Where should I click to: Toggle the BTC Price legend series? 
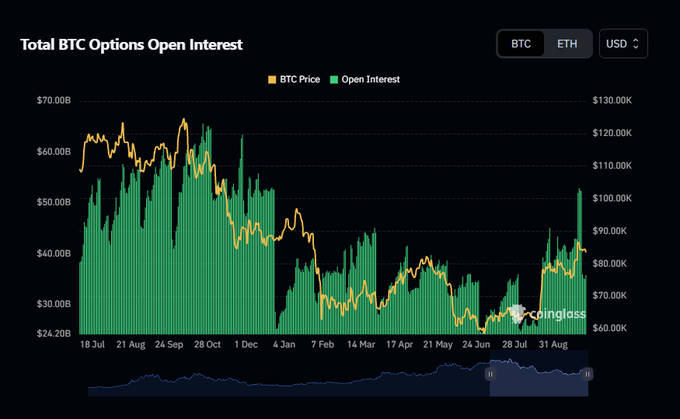pyautogui.click(x=294, y=79)
